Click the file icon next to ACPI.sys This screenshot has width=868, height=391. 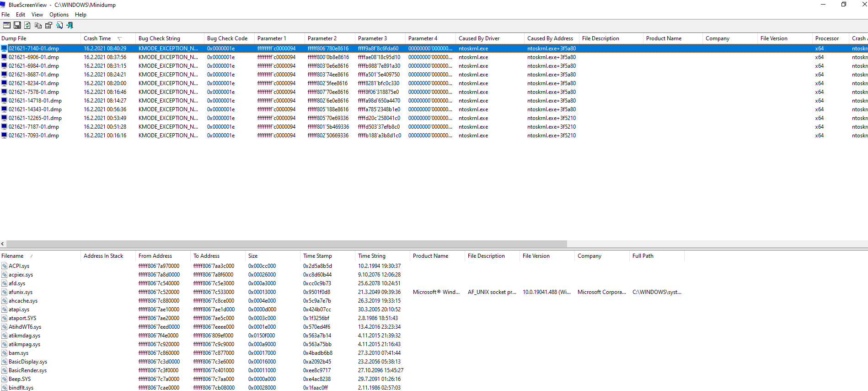point(4,266)
